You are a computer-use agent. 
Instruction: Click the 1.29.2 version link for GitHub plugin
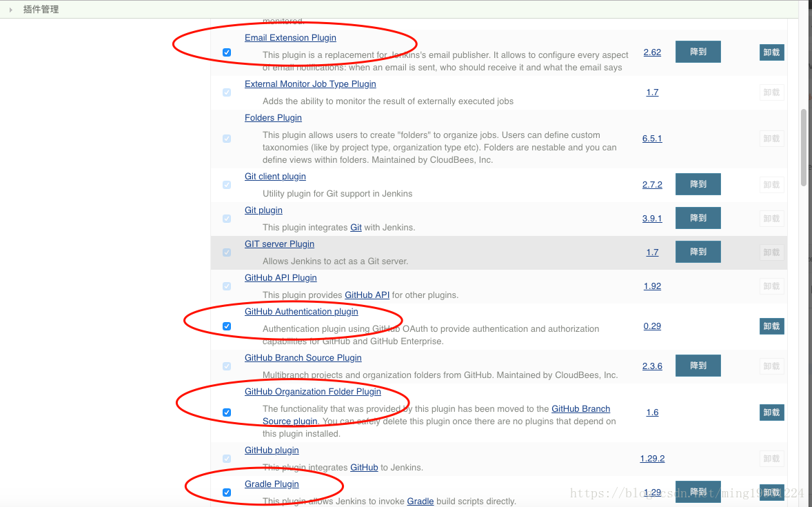point(652,459)
